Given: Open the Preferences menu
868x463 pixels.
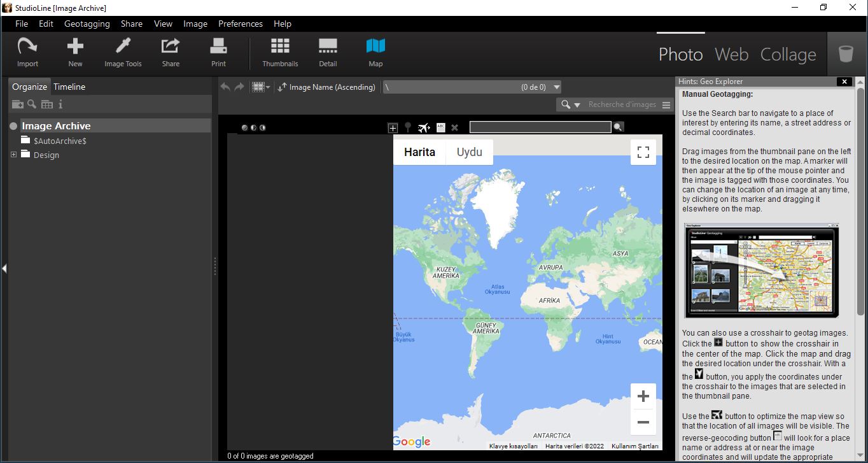Looking at the screenshot, I should click(x=241, y=24).
